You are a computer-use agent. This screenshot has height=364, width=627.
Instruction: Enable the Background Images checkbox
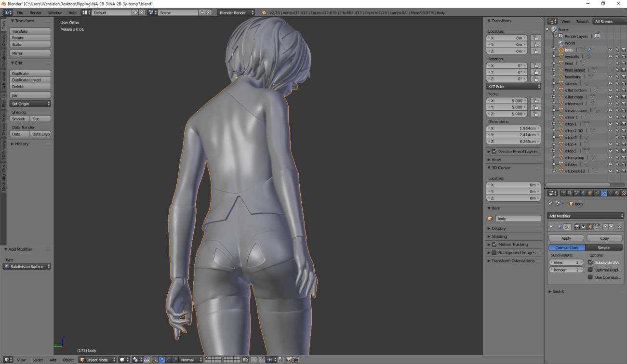click(x=494, y=253)
